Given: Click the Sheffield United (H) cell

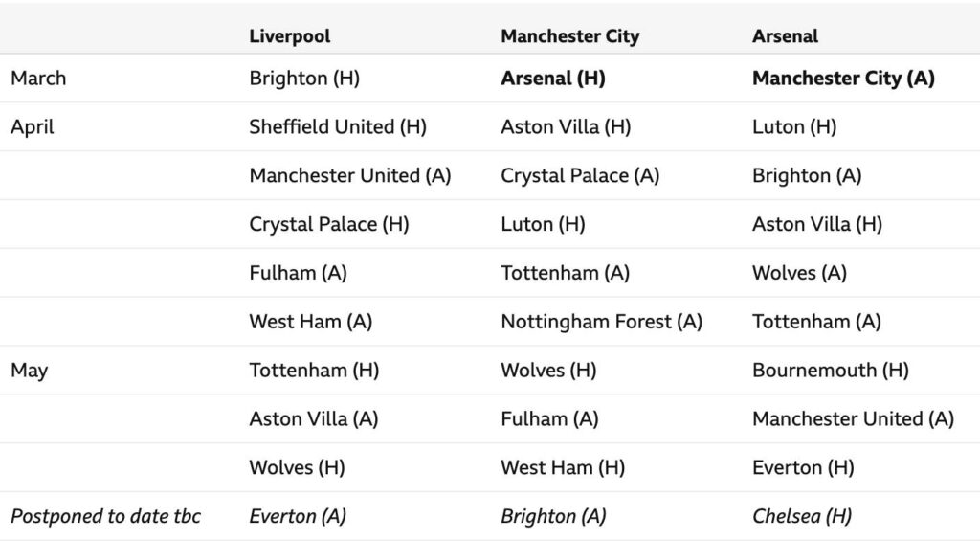Looking at the screenshot, I should [338, 126].
